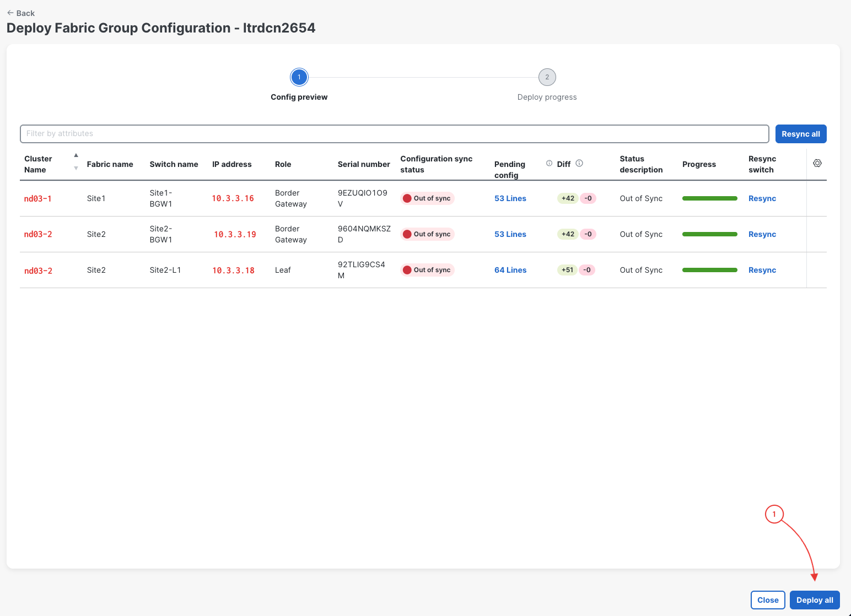Click +42 diff badge for Site2-BGW1
This screenshot has width=851, height=616.
coord(568,234)
